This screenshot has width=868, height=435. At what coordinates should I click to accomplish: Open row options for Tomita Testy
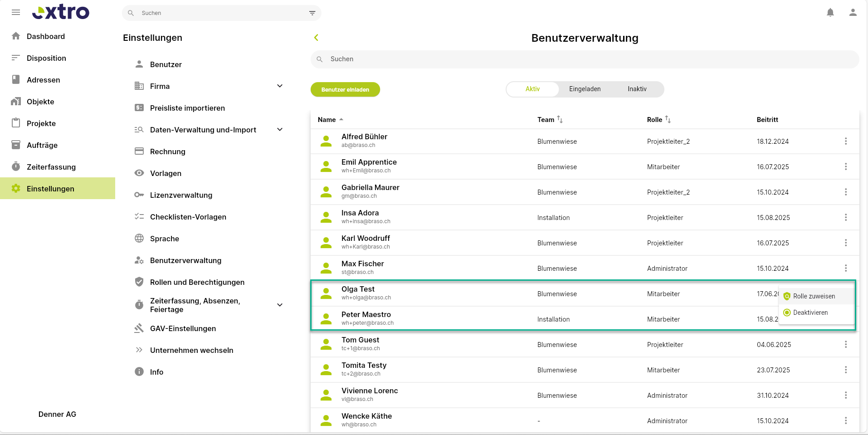[846, 370]
